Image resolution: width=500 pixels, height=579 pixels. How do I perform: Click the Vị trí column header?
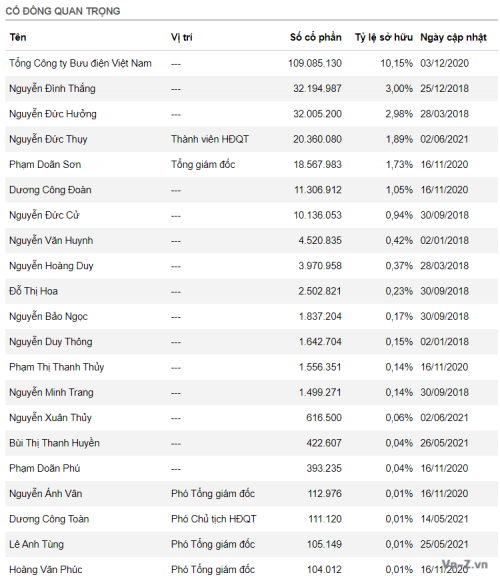[181, 37]
